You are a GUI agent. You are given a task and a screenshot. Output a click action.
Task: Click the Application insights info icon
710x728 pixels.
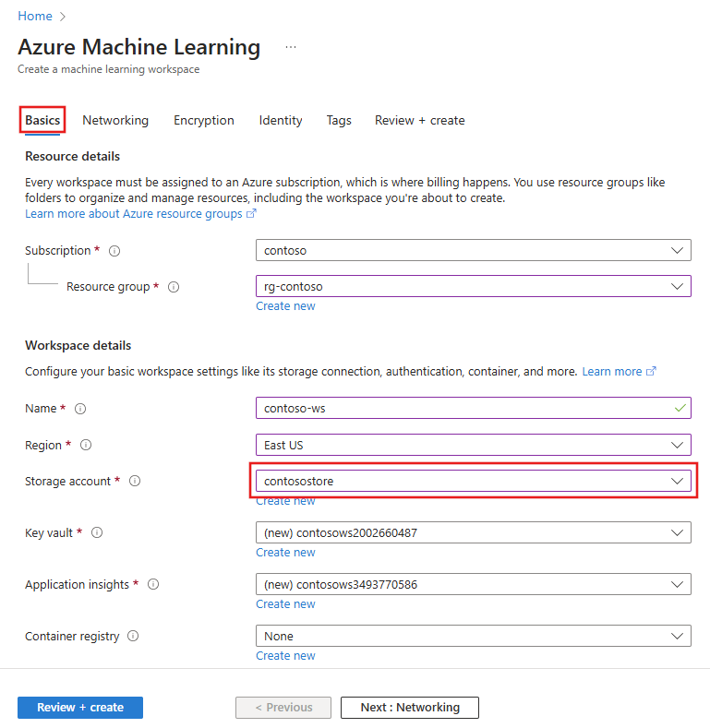tap(153, 584)
